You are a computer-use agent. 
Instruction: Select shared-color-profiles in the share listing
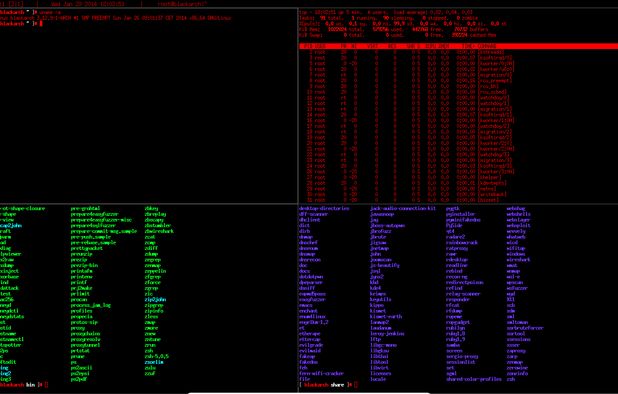(474, 379)
